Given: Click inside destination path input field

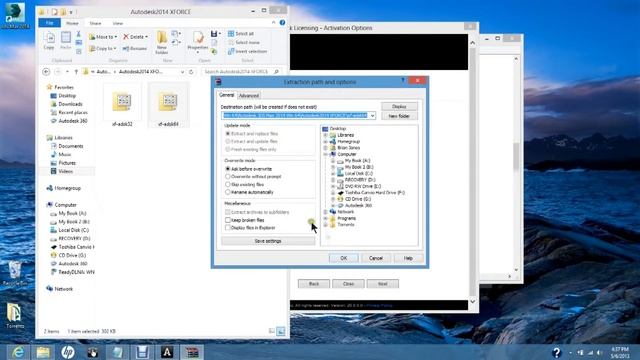Looking at the screenshot, I should tap(295, 116).
